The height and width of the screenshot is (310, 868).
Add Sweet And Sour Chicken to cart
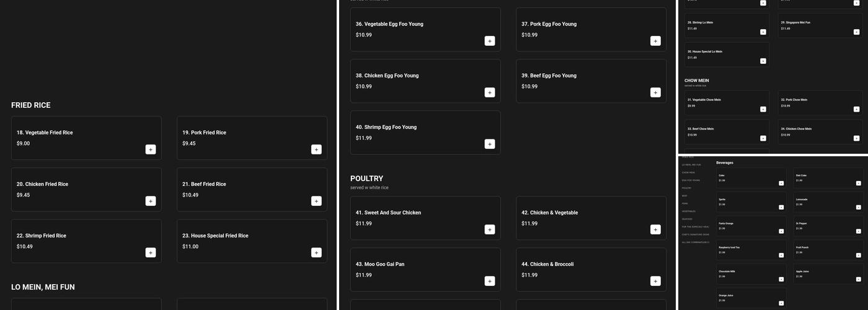490,229
